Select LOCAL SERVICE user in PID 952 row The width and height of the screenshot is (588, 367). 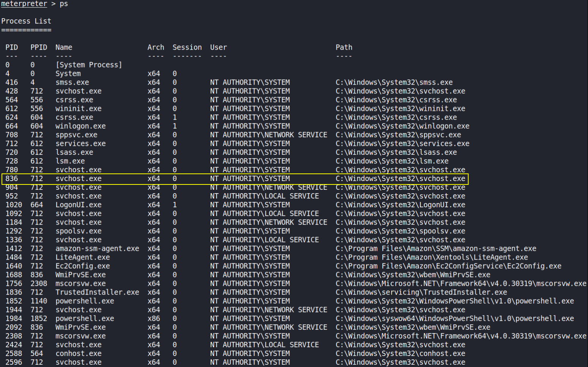pos(264,196)
